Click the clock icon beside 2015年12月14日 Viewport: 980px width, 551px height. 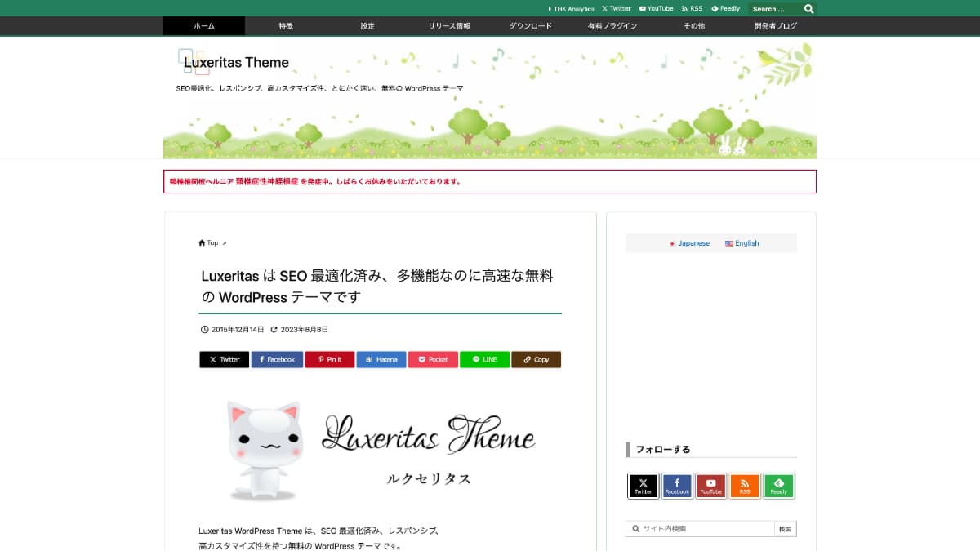coord(204,330)
